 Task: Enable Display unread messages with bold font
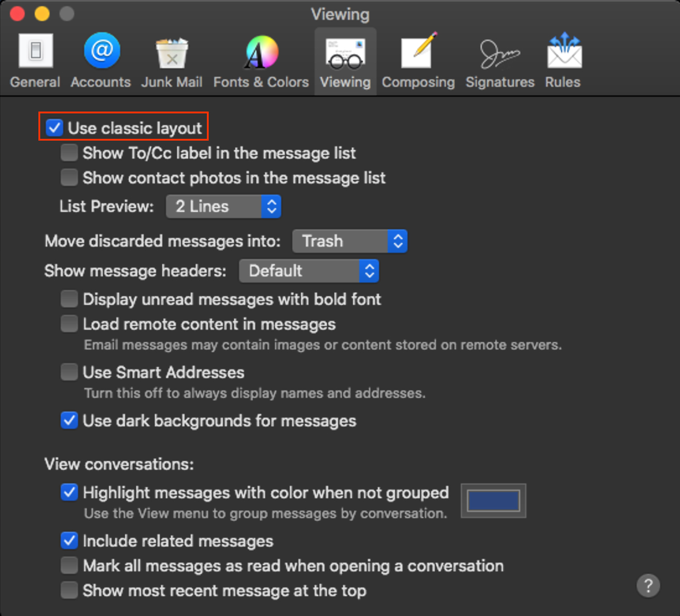click(x=69, y=299)
